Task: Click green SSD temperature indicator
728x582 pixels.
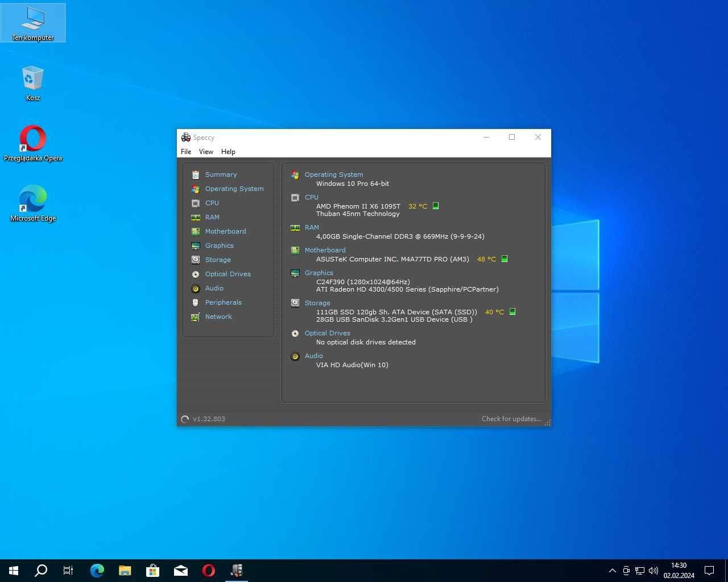Action: [x=512, y=311]
